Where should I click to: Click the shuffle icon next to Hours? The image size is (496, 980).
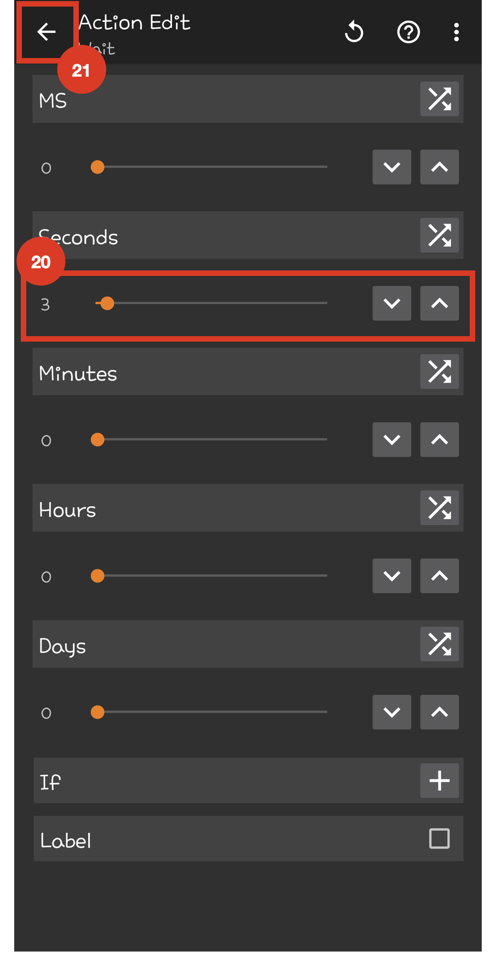pos(439,508)
